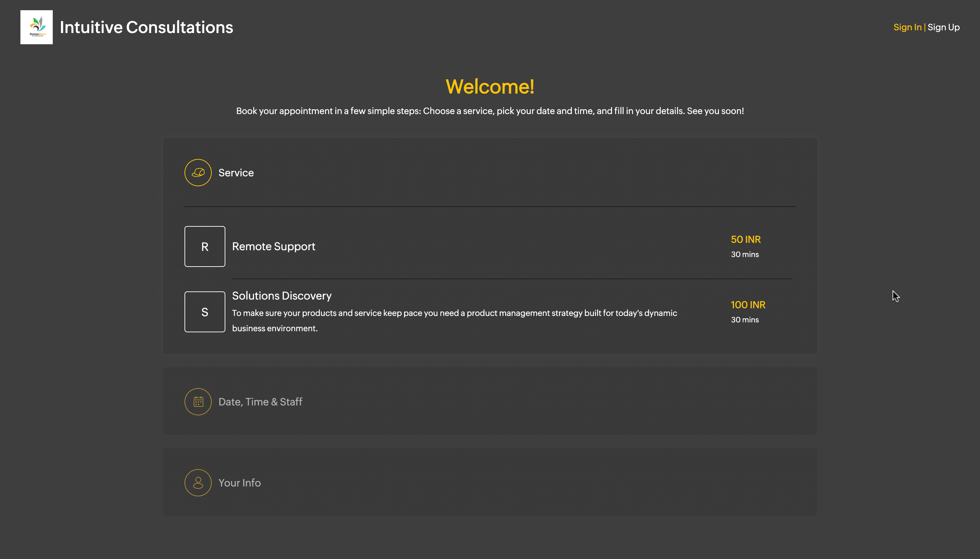This screenshot has height=559, width=980.
Task: Click the booking instructions subtitle
Action: pyautogui.click(x=490, y=111)
